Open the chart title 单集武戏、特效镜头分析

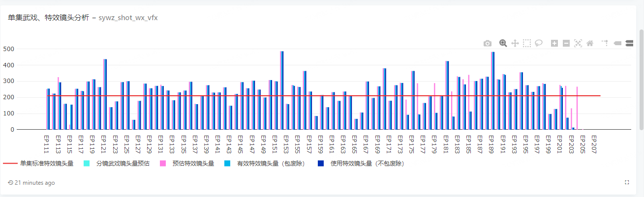[49, 18]
